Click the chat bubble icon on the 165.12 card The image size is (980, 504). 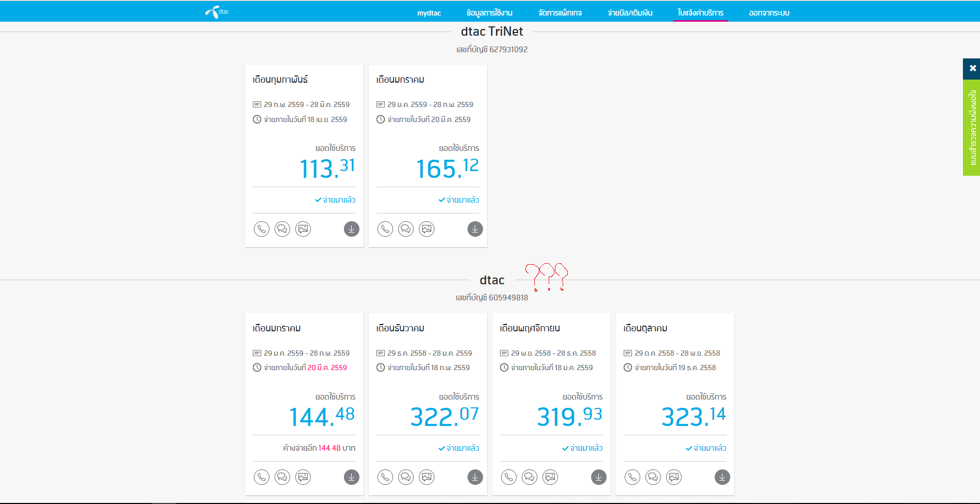coord(406,229)
